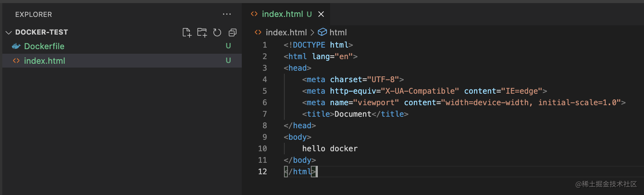Viewport: 644px width, 195px height.
Task: Click the EXPLORER panel title
Action: click(33, 15)
